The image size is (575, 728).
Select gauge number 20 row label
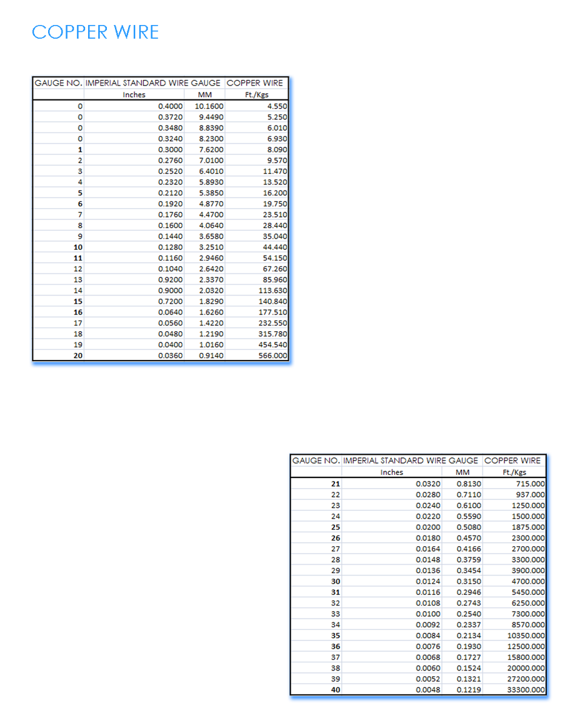[x=78, y=356]
